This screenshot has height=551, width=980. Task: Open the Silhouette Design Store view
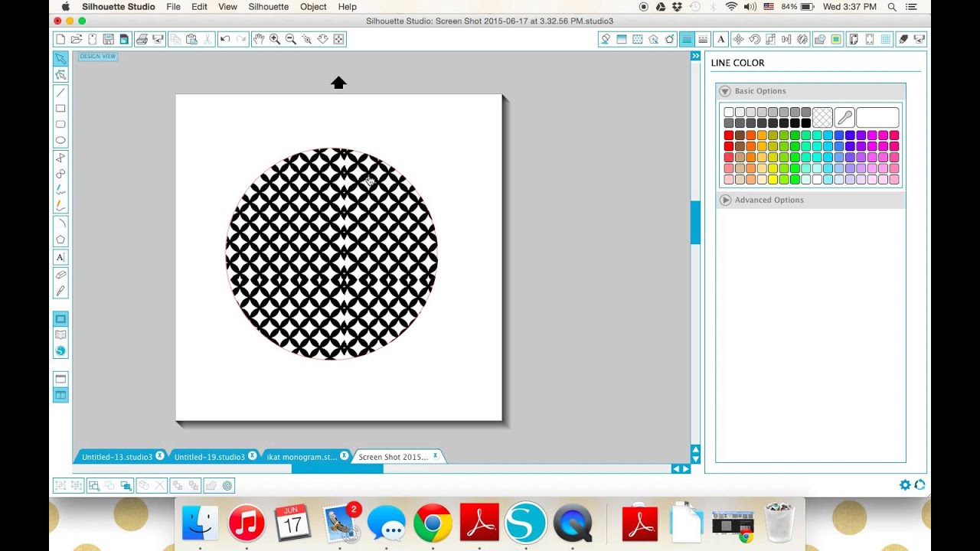(x=60, y=350)
